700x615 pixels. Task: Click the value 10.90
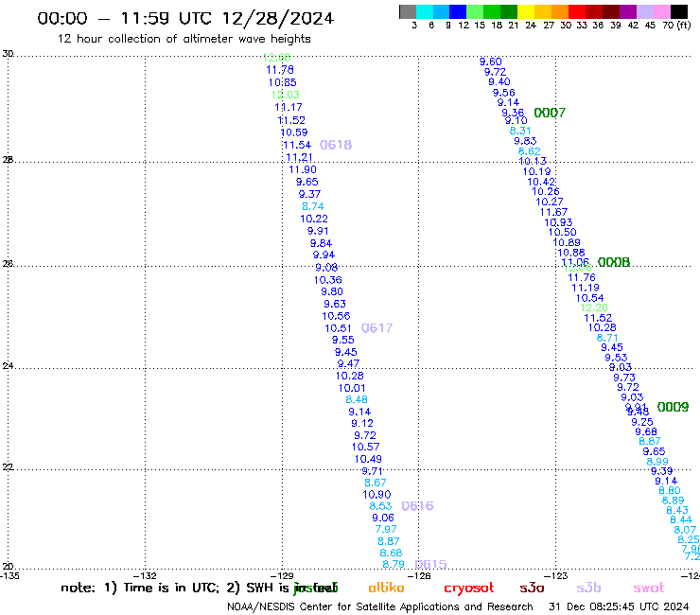(376, 495)
